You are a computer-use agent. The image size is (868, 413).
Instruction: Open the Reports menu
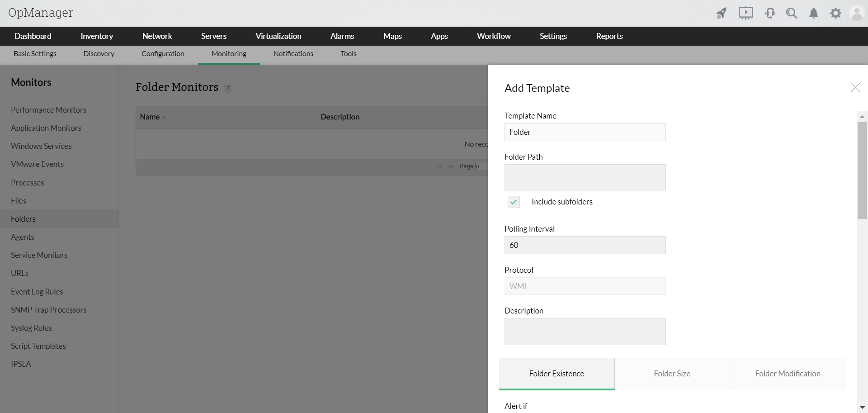tap(609, 36)
